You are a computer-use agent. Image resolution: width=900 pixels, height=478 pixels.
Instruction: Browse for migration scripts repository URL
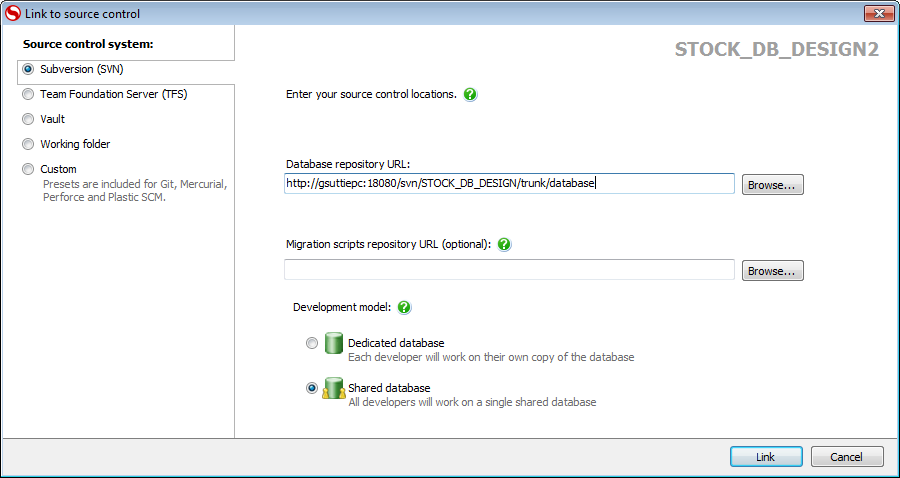click(773, 271)
